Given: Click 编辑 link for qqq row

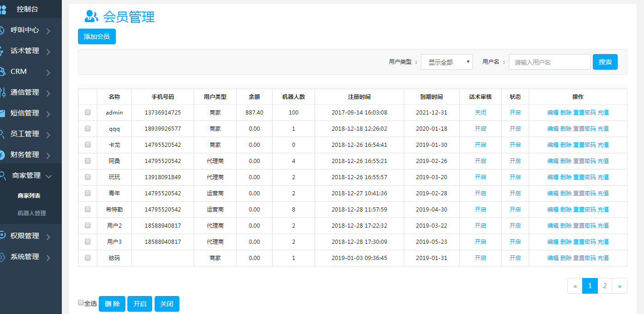Looking at the screenshot, I should click(553, 129).
